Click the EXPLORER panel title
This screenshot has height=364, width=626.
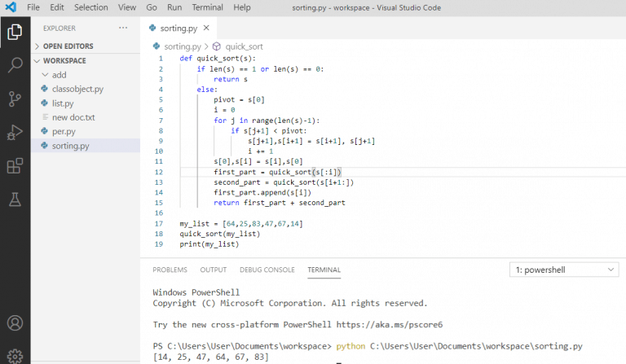(59, 28)
